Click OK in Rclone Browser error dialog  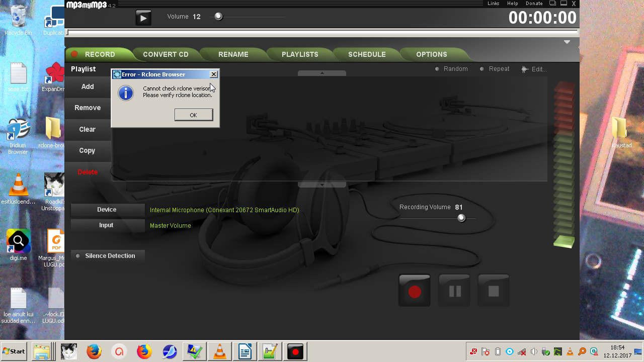(x=194, y=115)
